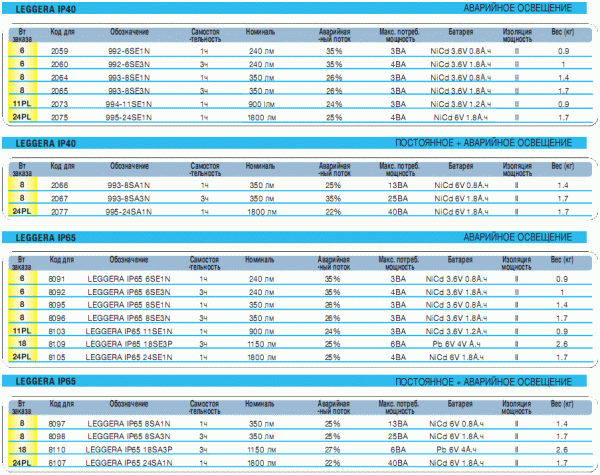Select '40ВА' in row 2077
Image resolution: width=600 pixels, height=475 pixels.
pos(398,212)
